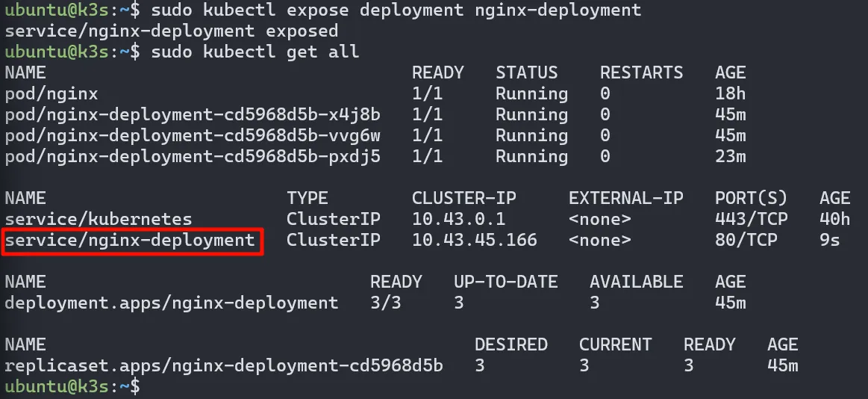Click deployment.apps/nginx-deployment name
This screenshot has height=399, width=868.
click(172, 303)
